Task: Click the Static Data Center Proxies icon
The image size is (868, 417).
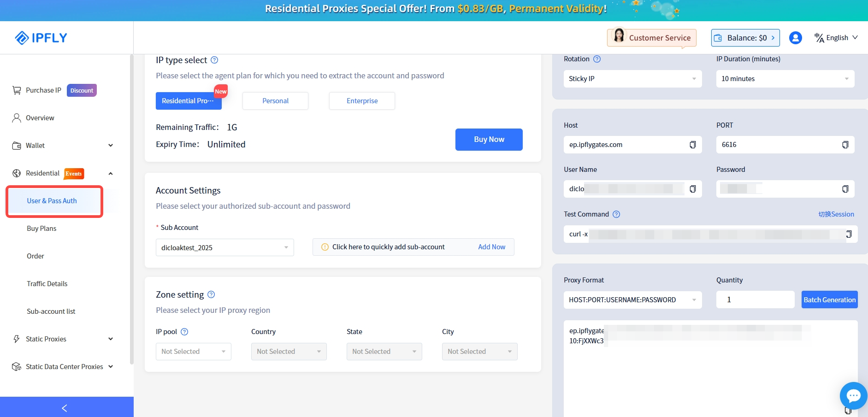Action: click(x=17, y=367)
